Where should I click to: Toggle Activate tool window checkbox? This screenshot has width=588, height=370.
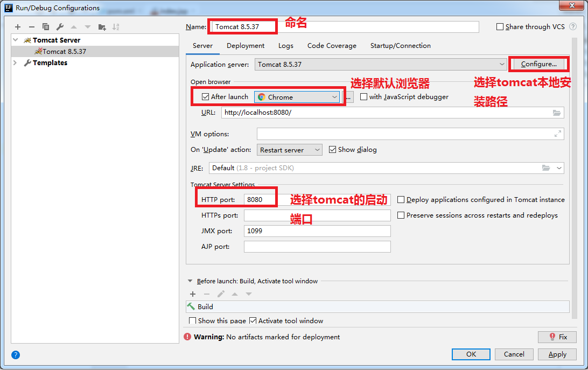(253, 321)
